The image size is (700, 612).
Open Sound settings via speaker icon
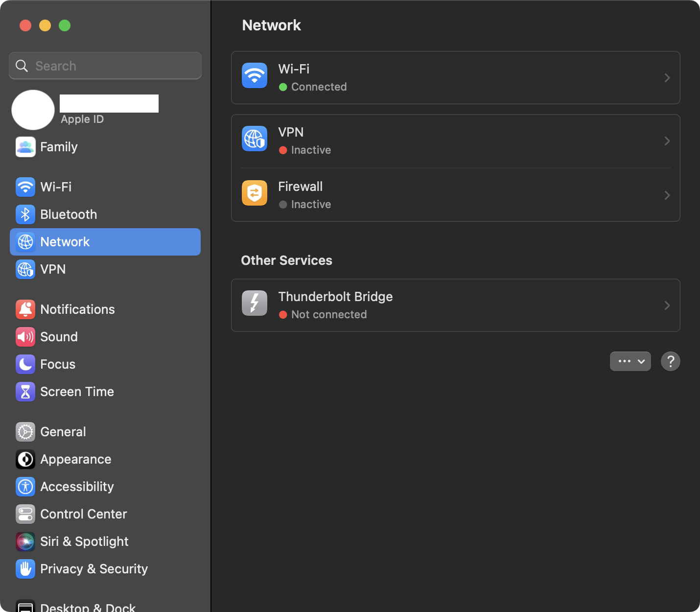click(x=25, y=336)
